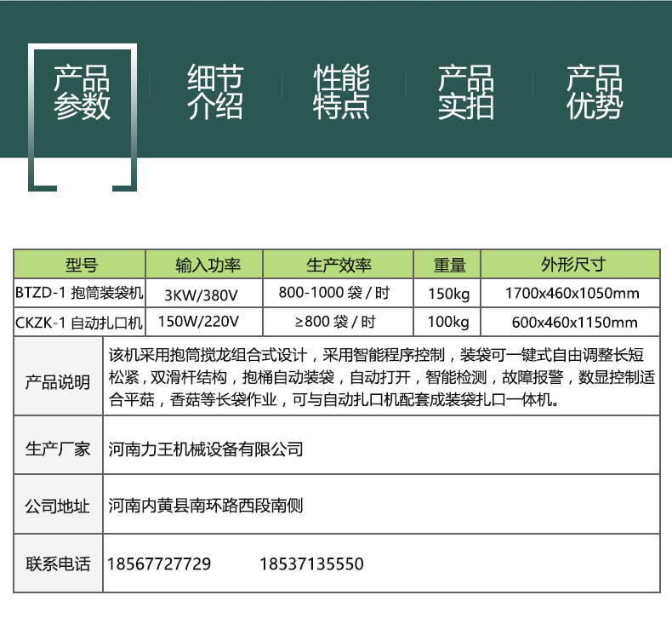Image resolution: width=672 pixels, height=618 pixels.
Task: Switch to the 细节介绍 tab
Action: 214,93
